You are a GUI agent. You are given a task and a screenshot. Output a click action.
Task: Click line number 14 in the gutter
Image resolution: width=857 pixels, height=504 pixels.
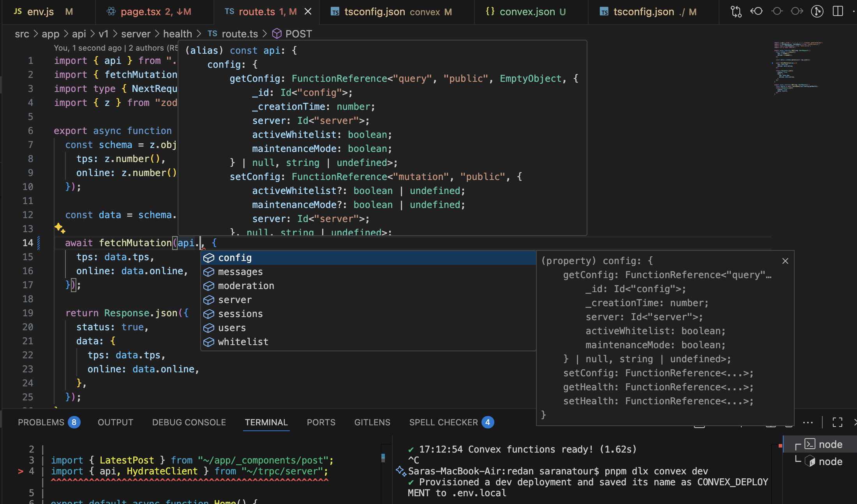(28, 243)
